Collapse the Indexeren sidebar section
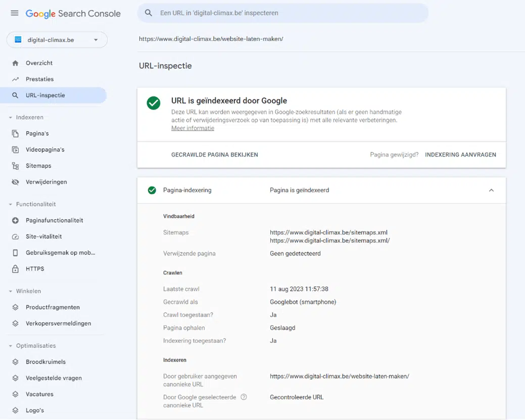The height and width of the screenshot is (420, 525). pyautogui.click(x=11, y=118)
